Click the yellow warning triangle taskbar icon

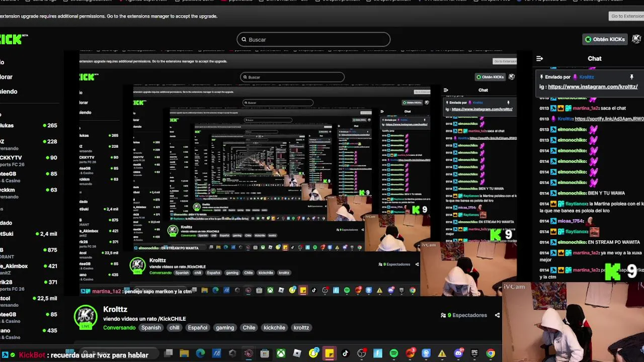[x=442, y=354]
